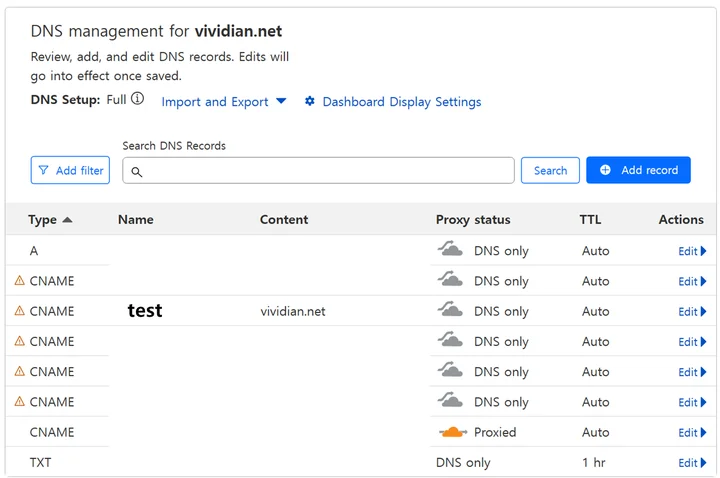Expand Edit for the A record
This screenshot has width=720, height=478.
(x=692, y=251)
